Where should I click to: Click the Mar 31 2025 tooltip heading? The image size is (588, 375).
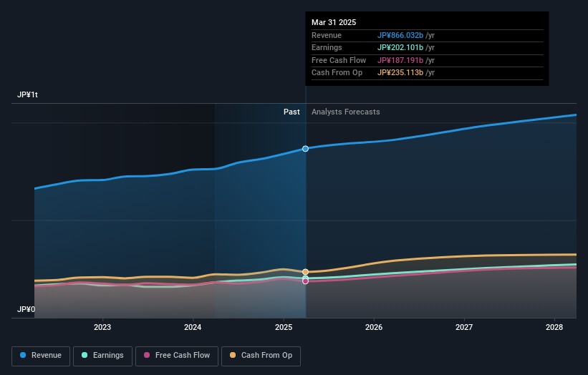[x=334, y=23]
